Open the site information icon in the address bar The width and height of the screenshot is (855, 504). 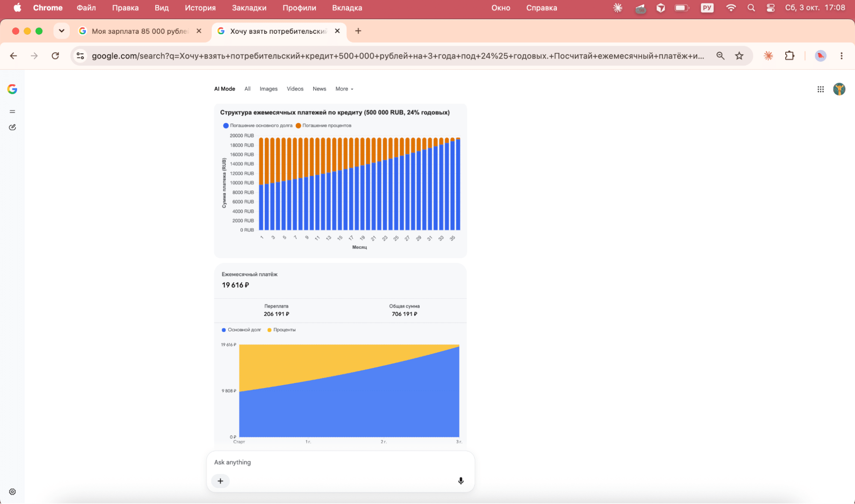[80, 56]
